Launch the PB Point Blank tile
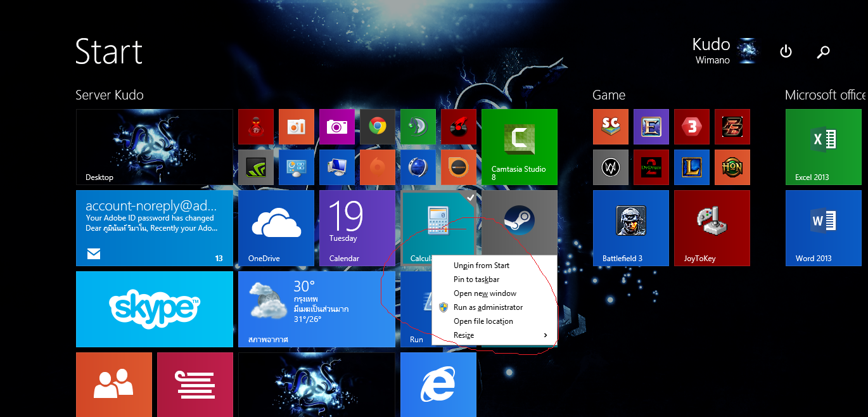868x417 pixels. [732, 127]
